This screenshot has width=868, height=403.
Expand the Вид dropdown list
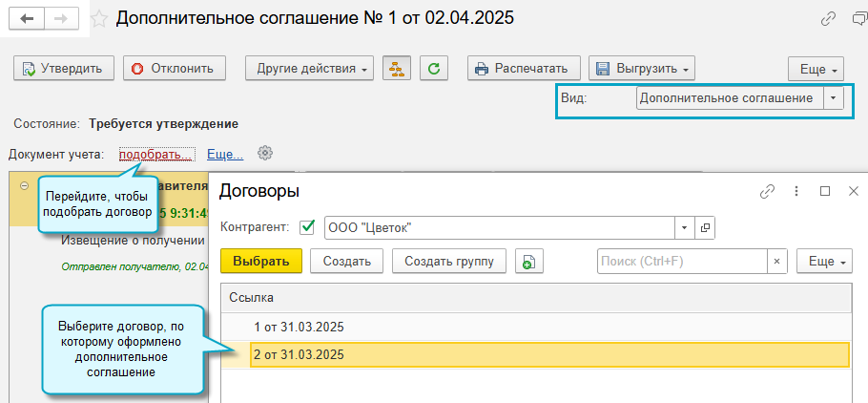point(835,98)
